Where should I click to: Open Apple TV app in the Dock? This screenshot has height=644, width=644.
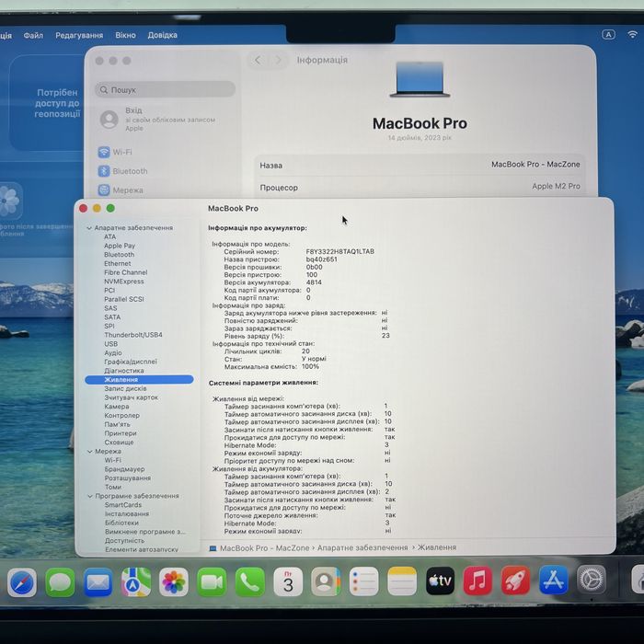[440, 581]
